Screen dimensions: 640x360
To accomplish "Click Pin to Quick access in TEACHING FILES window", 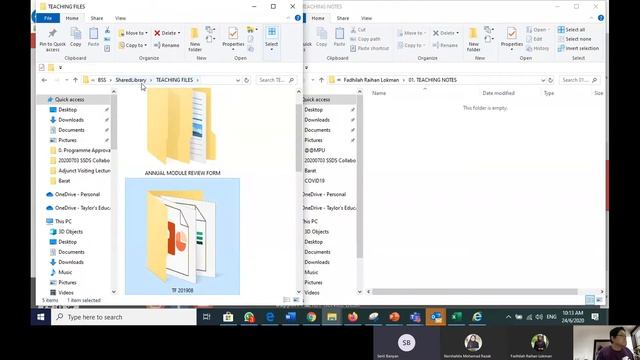I will (x=52, y=40).
